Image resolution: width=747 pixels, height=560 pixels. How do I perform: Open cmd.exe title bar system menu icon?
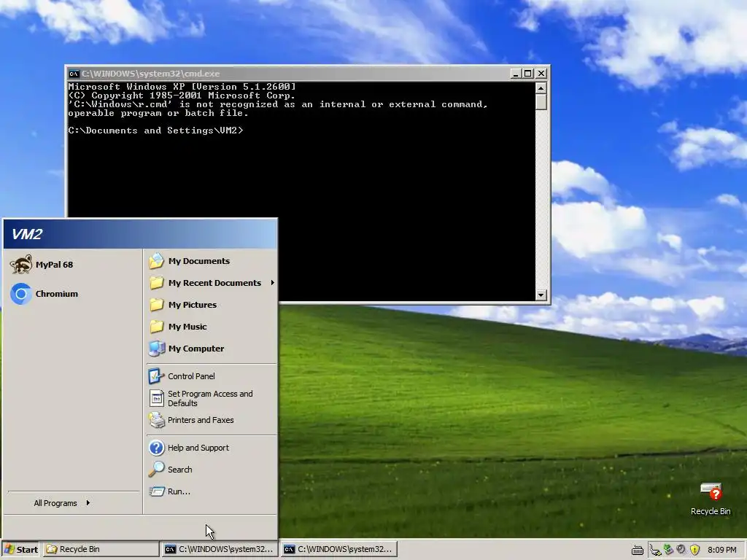[74, 74]
